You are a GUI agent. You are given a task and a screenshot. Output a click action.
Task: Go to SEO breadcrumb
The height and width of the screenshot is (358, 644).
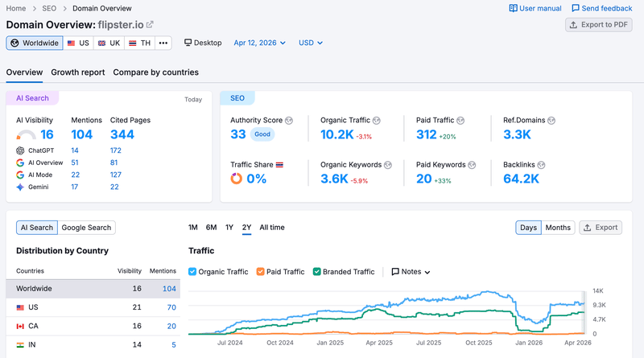49,8
